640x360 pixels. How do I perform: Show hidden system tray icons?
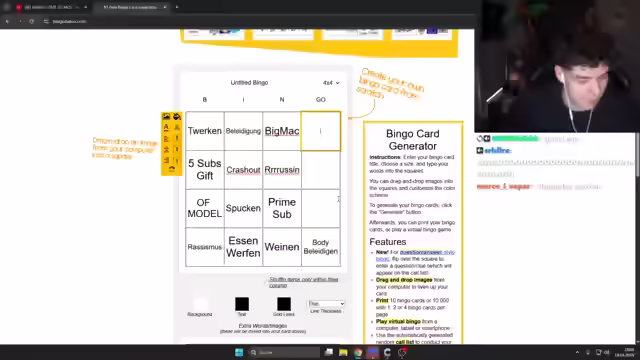click(x=577, y=352)
